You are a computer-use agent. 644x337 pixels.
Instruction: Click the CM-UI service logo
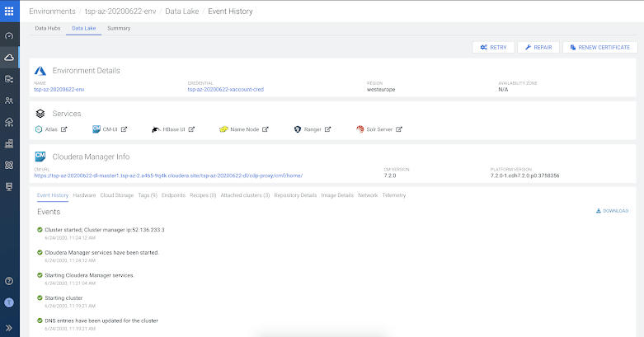click(x=96, y=129)
